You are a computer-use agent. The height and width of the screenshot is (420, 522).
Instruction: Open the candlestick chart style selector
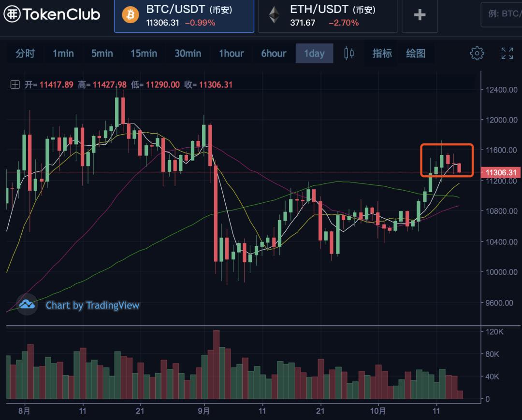[x=349, y=53]
